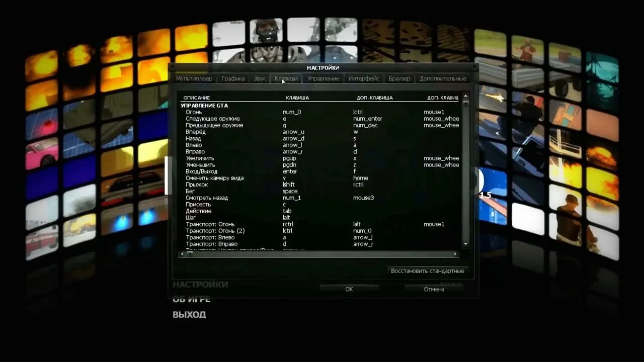Open the Мультиплеер settings tab
Viewport: 644px width, 362px height.
(194, 78)
